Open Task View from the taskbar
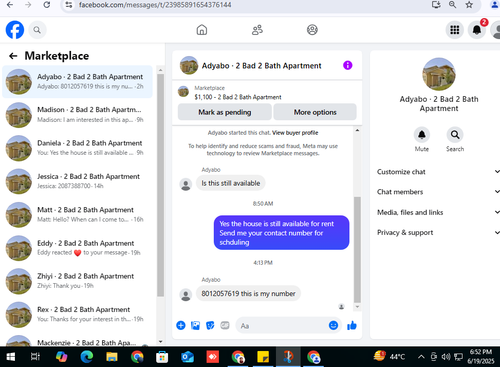 [35, 357]
